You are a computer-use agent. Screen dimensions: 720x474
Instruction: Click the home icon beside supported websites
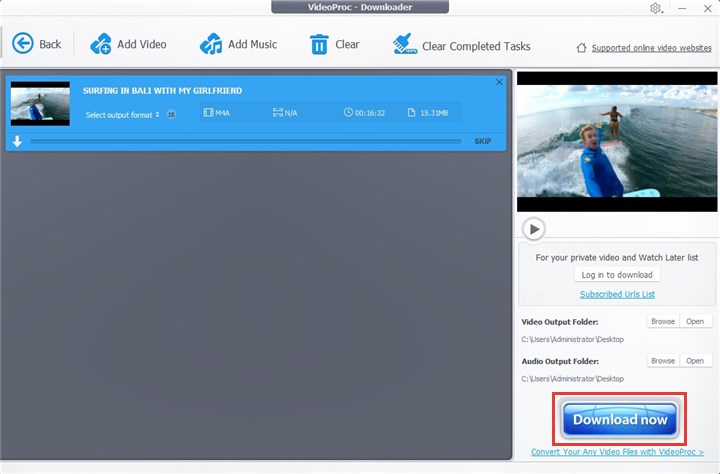(582, 48)
